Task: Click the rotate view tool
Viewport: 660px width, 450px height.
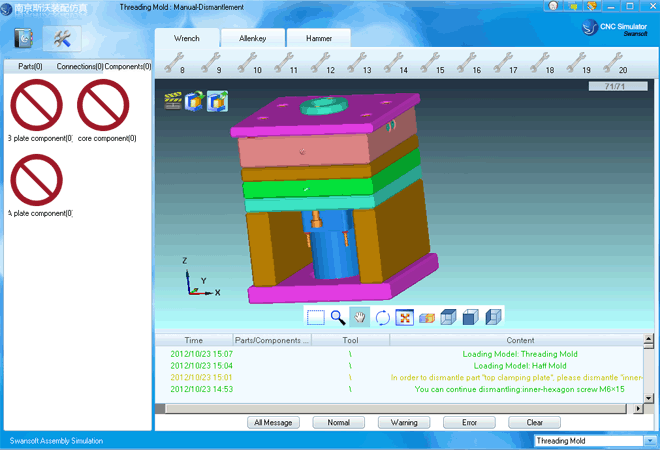Action: coord(383,317)
